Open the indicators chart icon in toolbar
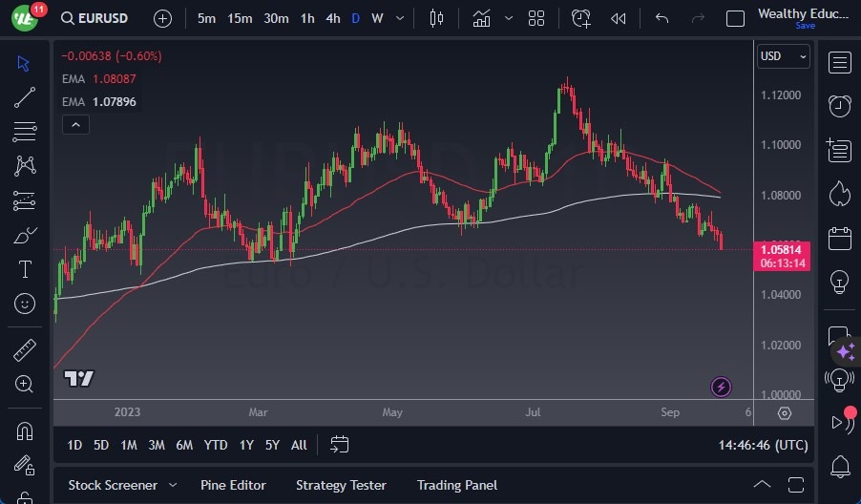Viewport: 861px width, 504px height. pos(481,18)
